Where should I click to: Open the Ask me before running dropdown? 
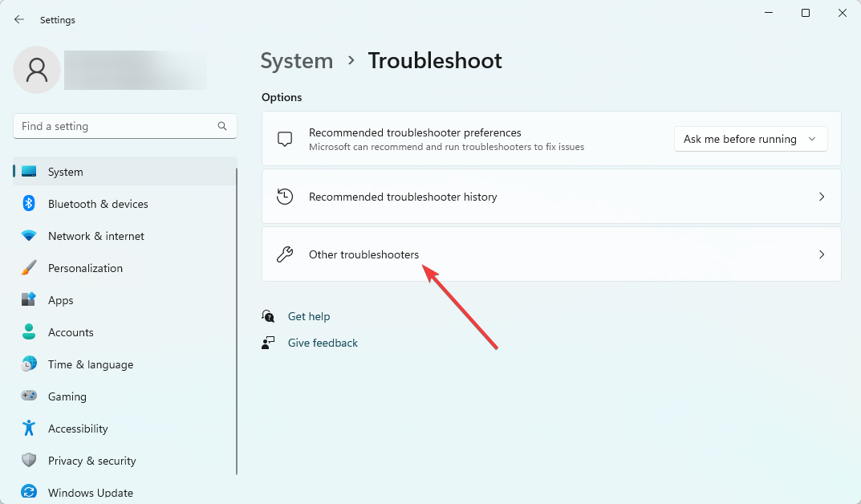(750, 140)
